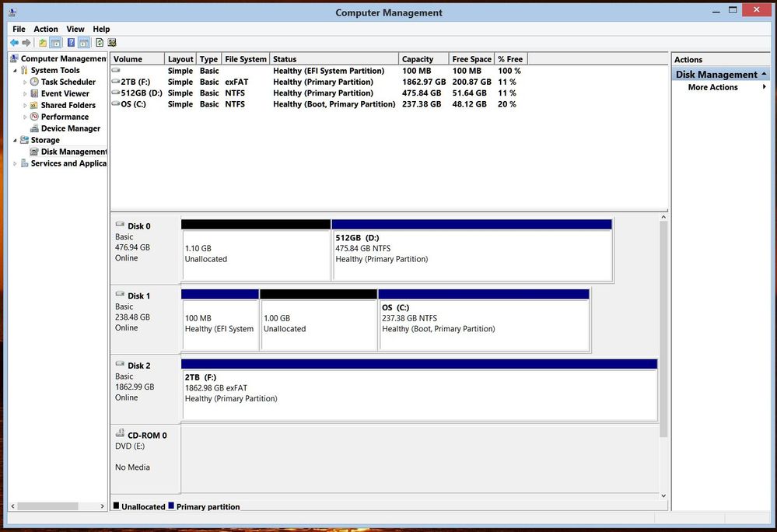The height and width of the screenshot is (532, 777).
Task: Expand the Event Viewer tree node arrow
Action: click(x=25, y=93)
